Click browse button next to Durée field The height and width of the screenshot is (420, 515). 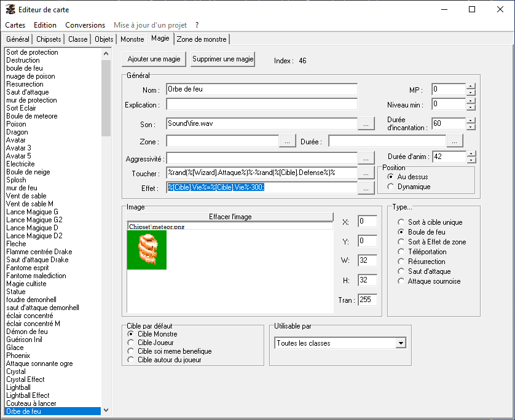pos(454,142)
